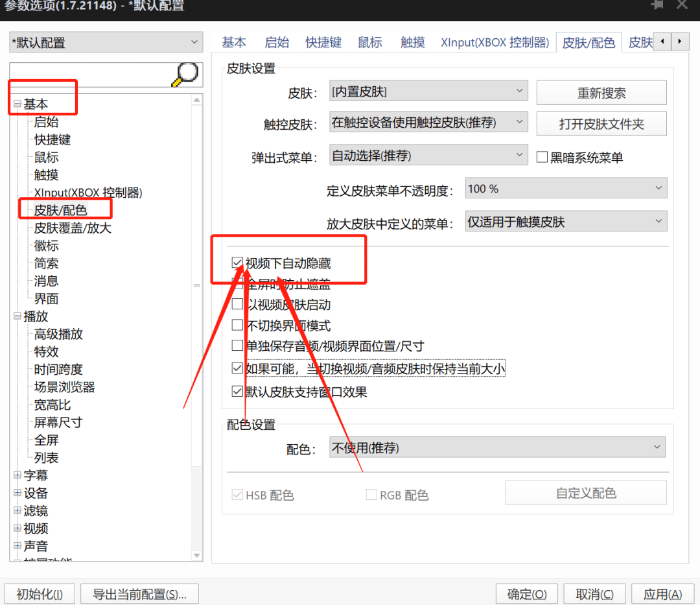Select 徽标 in the settings tree
This screenshot has width=700, height=605.
(47, 246)
